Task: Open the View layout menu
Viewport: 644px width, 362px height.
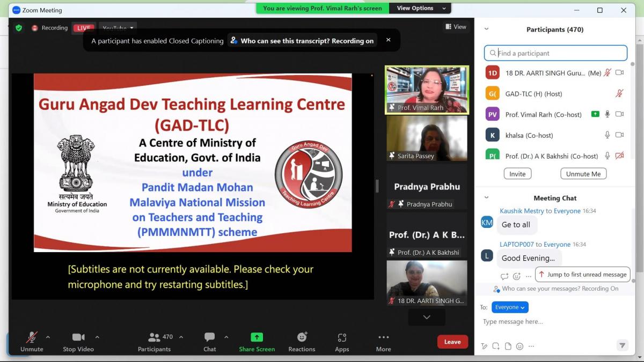Action: click(456, 27)
